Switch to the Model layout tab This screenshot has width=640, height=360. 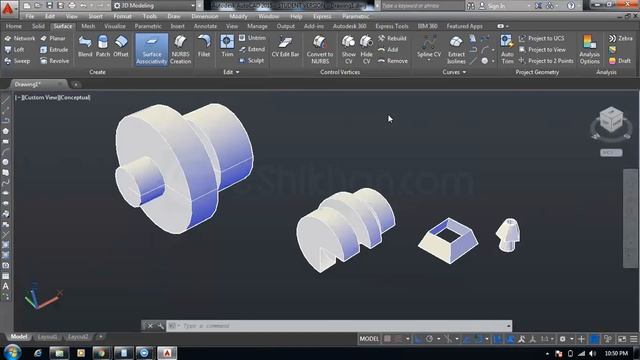click(x=19, y=337)
